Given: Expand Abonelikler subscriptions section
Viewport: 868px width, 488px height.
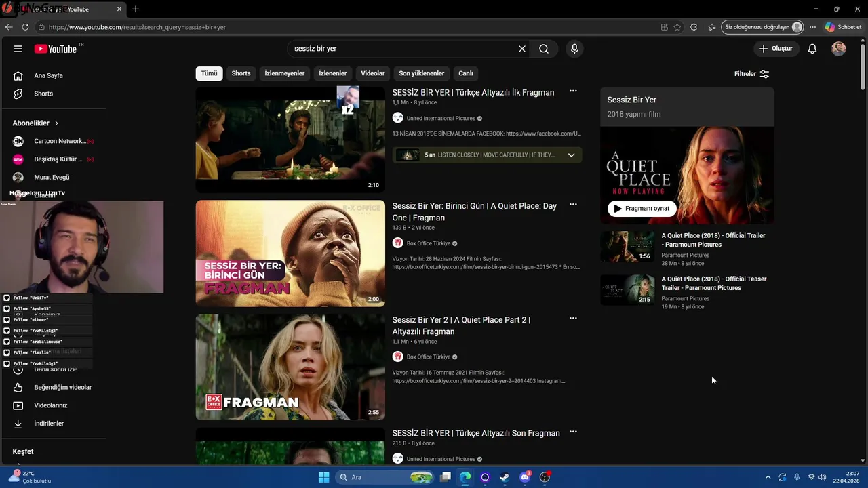Looking at the screenshot, I should pos(35,123).
